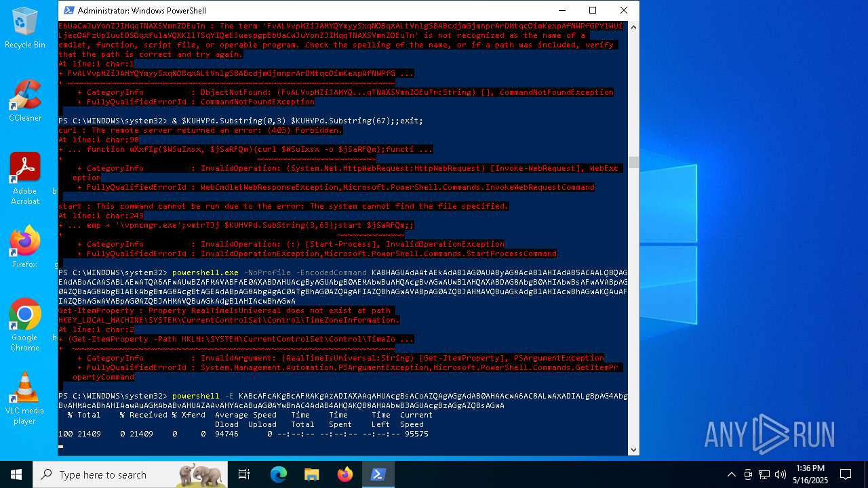Open File Explorer from the taskbar
Image resolution: width=868 pixels, height=488 pixels.
point(312,474)
